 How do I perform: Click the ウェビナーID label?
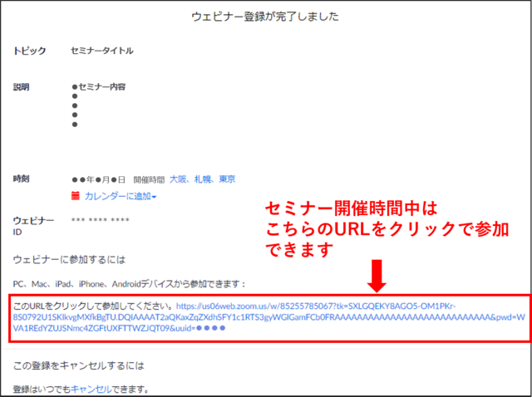point(33,226)
